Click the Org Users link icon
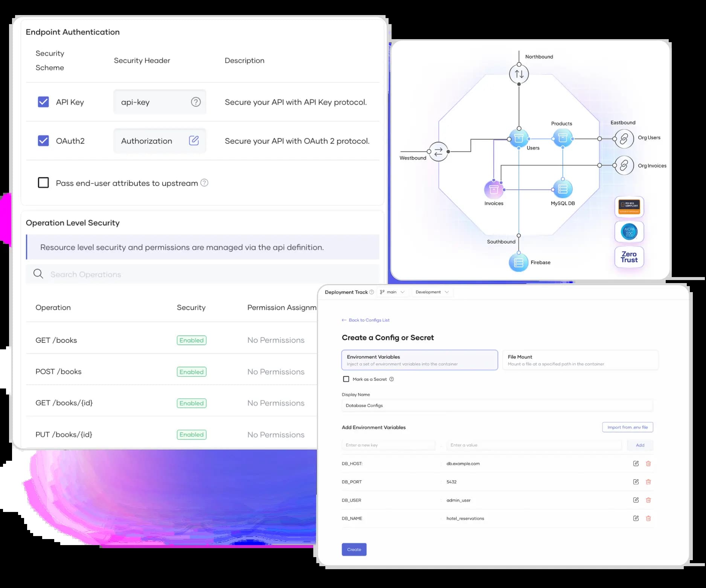This screenshot has height=588, width=706. [x=624, y=139]
